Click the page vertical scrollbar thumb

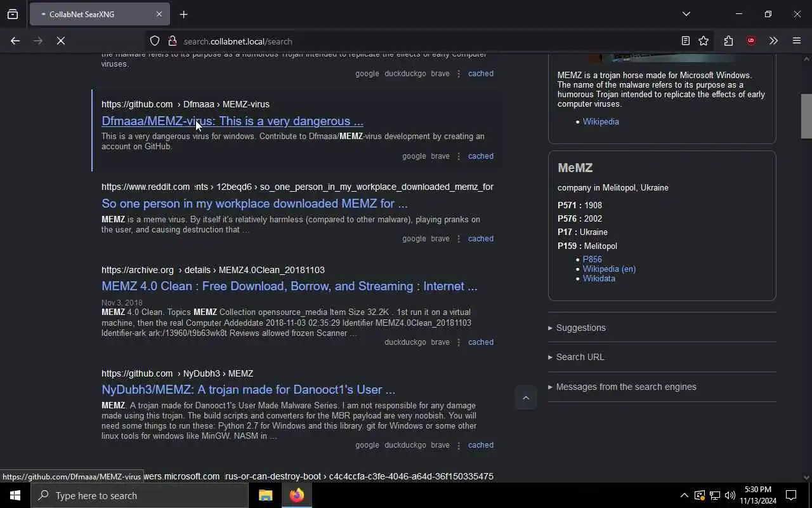point(806,116)
